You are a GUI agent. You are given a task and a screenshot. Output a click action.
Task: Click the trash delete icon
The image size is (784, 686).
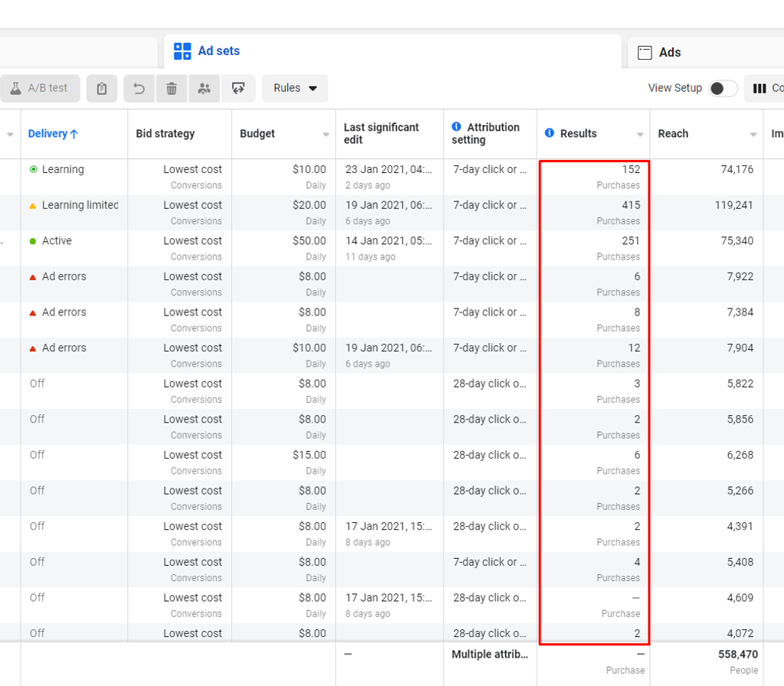171,89
